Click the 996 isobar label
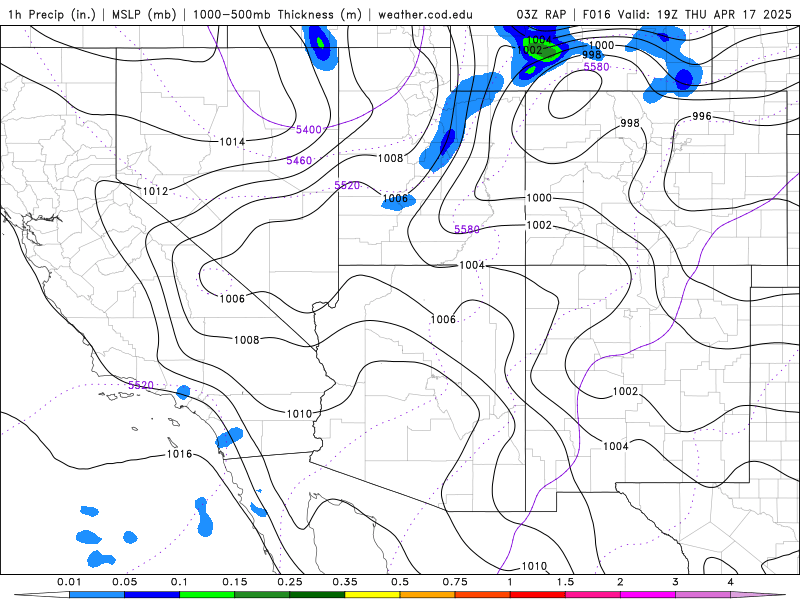The width and height of the screenshot is (800, 600). [x=702, y=116]
